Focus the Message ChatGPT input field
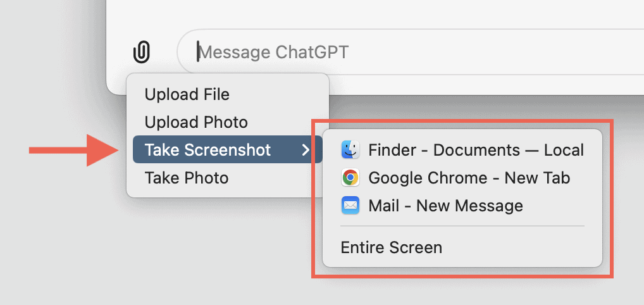This screenshot has height=305, width=644. tap(380, 52)
